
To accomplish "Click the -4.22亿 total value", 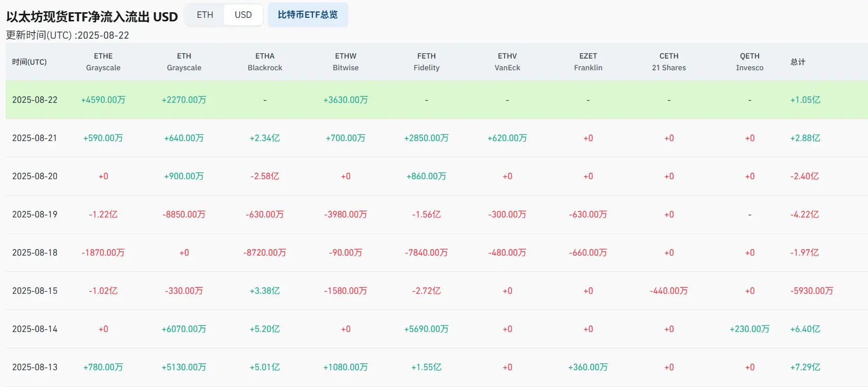I will [x=804, y=214].
